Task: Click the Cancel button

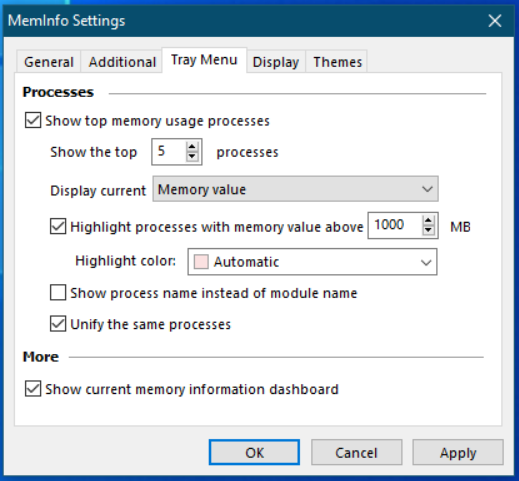Action: pyautogui.click(x=357, y=452)
